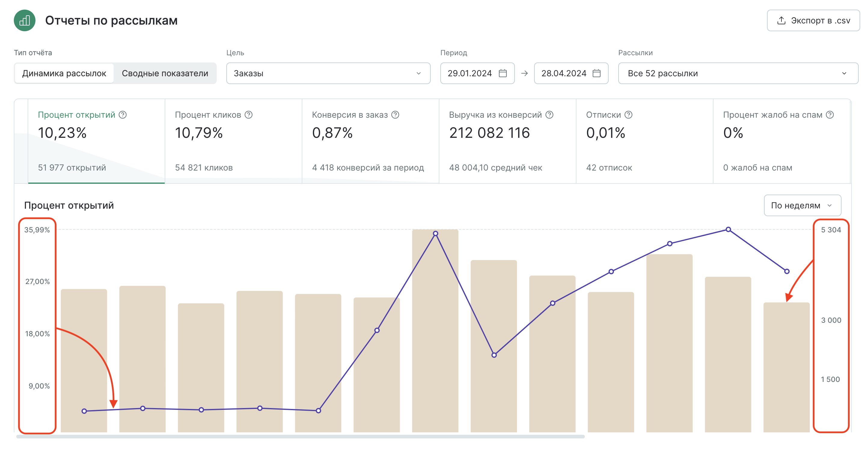868x460 pixels.
Task: Click the 4 418 конверсий за период text
Action: 368,168
